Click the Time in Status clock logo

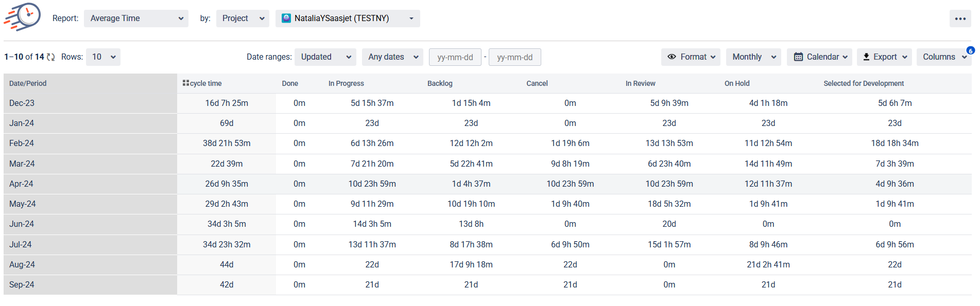(23, 16)
